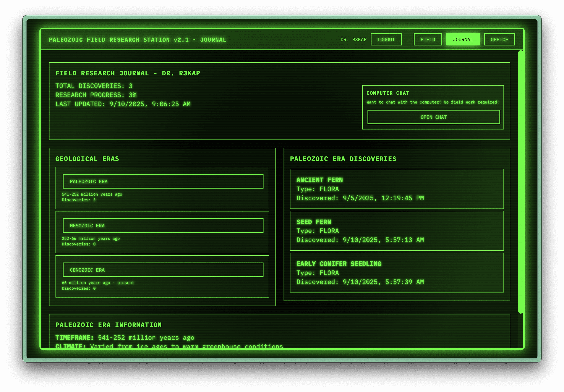
Task: Click the vertical scrollbar thumb
Action: [x=520, y=182]
